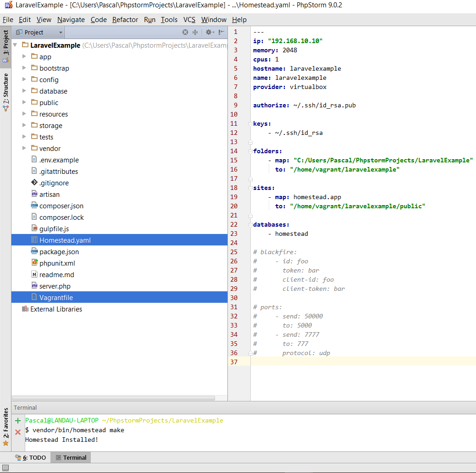This screenshot has height=473, width=476.
Task: Select gulpfile.js in project tree
Action: point(119,229)
